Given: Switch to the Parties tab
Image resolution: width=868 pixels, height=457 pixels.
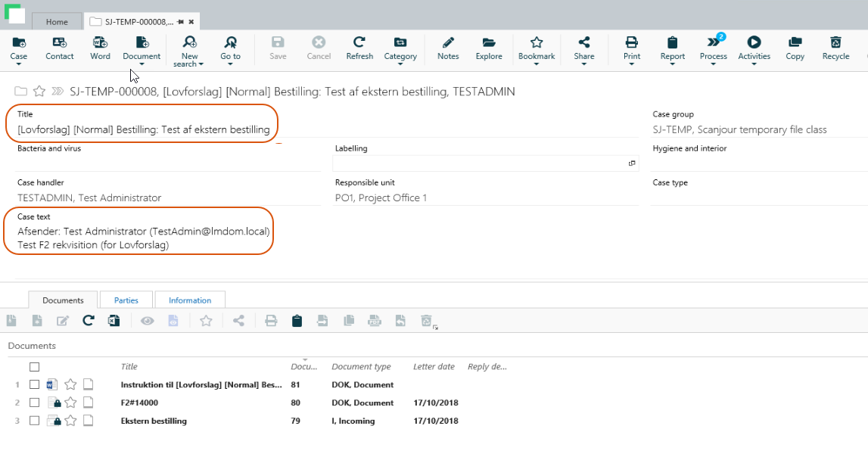Looking at the screenshot, I should click(x=126, y=300).
